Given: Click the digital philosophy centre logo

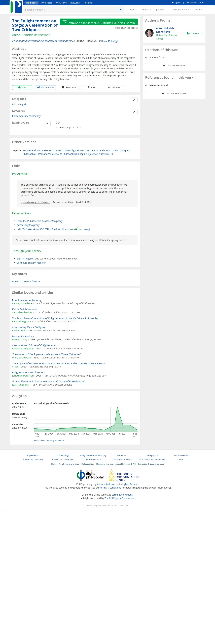Looking at the screenshot, I should tap(90, 475).
